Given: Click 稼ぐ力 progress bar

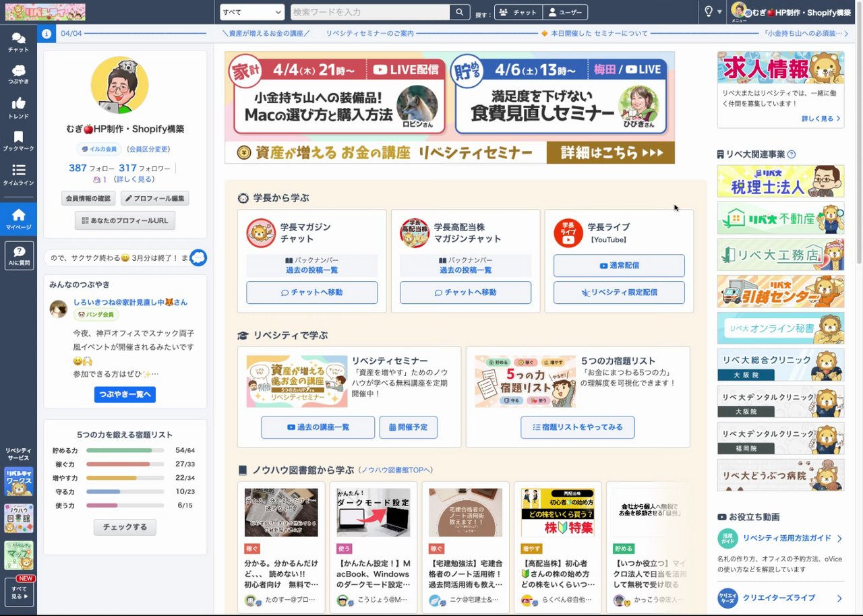Looking at the screenshot, I should [125, 464].
